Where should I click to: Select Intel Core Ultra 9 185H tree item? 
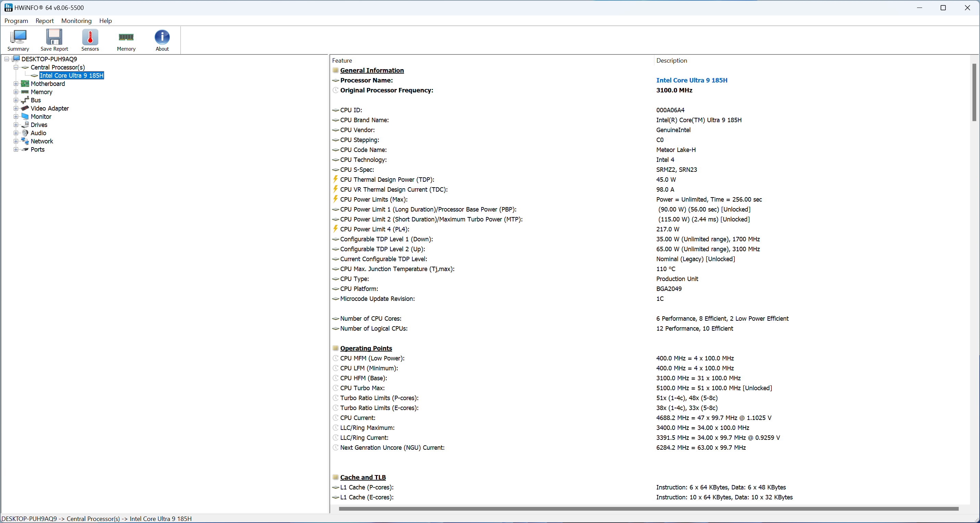[x=72, y=75]
